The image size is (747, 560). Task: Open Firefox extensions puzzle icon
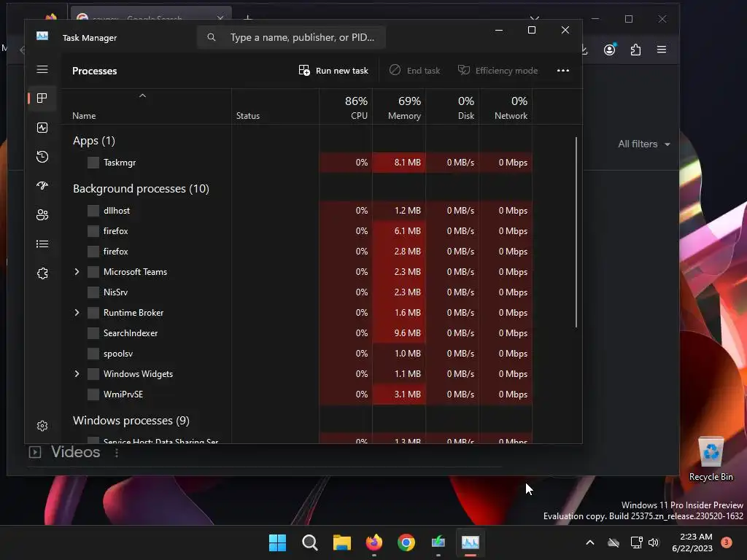635,50
